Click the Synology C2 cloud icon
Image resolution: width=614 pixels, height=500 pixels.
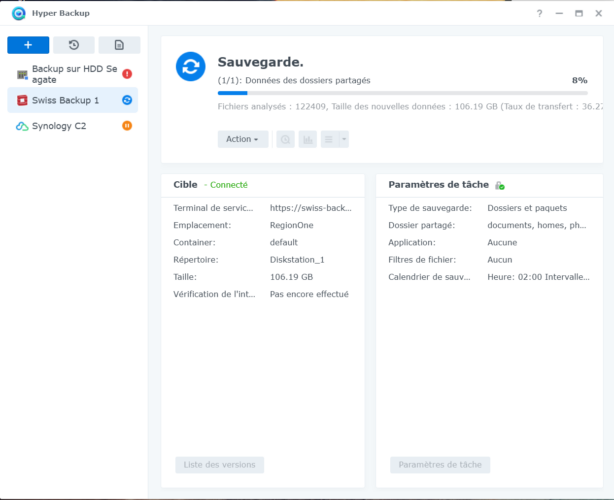pyautogui.click(x=22, y=126)
